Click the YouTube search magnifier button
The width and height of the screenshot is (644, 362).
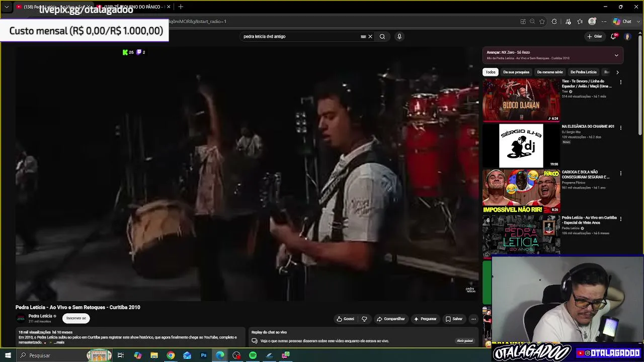[x=382, y=36]
